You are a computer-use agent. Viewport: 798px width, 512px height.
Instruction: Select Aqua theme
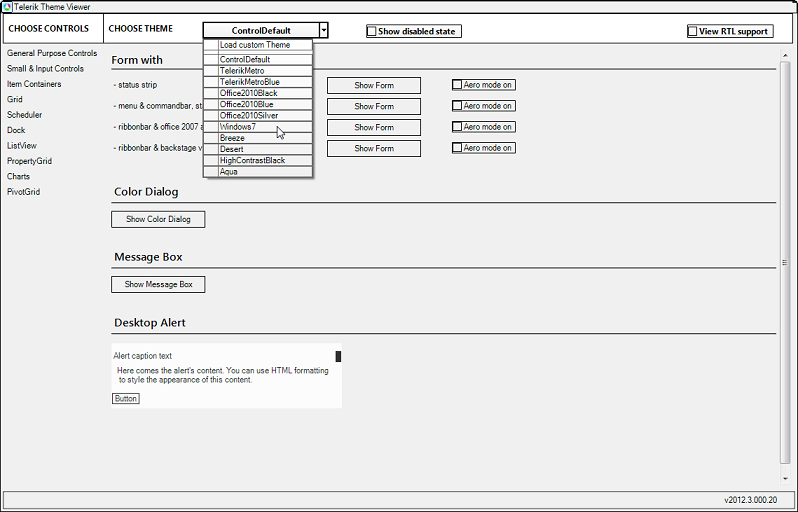click(258, 172)
